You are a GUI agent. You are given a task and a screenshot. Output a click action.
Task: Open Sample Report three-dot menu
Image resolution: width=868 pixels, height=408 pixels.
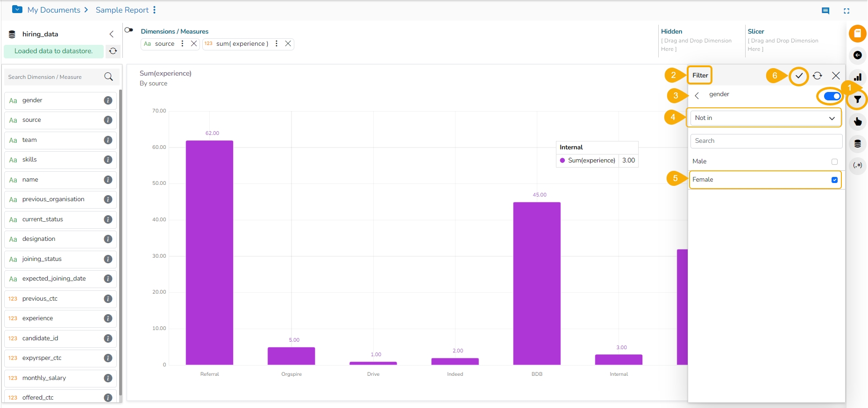tap(154, 10)
